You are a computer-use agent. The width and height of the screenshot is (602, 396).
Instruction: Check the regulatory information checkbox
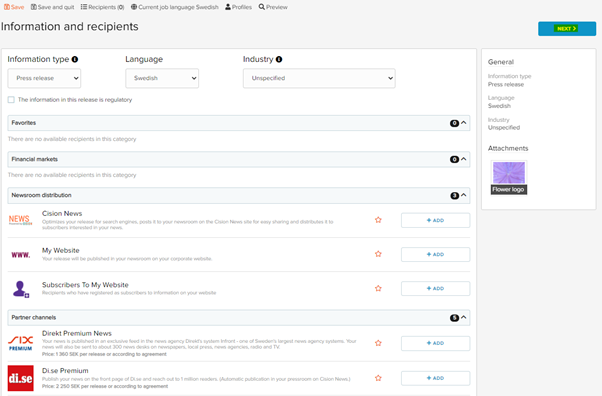(11, 99)
